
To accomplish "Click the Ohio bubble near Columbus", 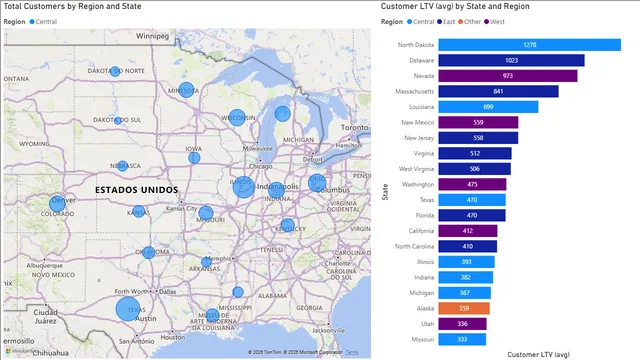I will click(317, 183).
